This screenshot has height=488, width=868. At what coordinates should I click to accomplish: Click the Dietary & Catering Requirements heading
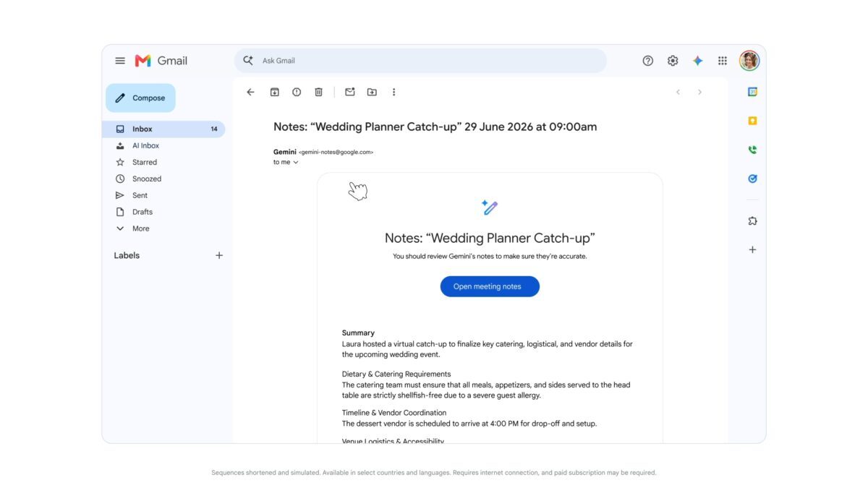click(396, 374)
